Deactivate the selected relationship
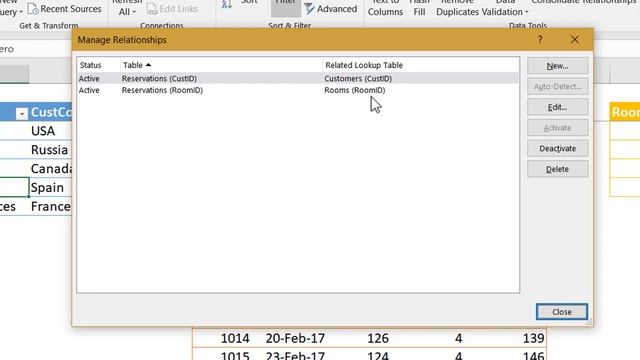The image size is (640, 360). (557, 149)
